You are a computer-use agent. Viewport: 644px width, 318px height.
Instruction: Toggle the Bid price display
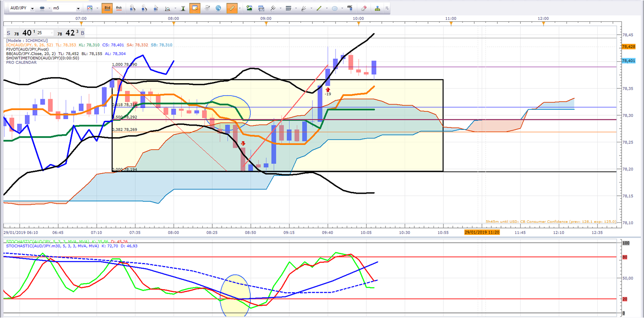point(107,8)
